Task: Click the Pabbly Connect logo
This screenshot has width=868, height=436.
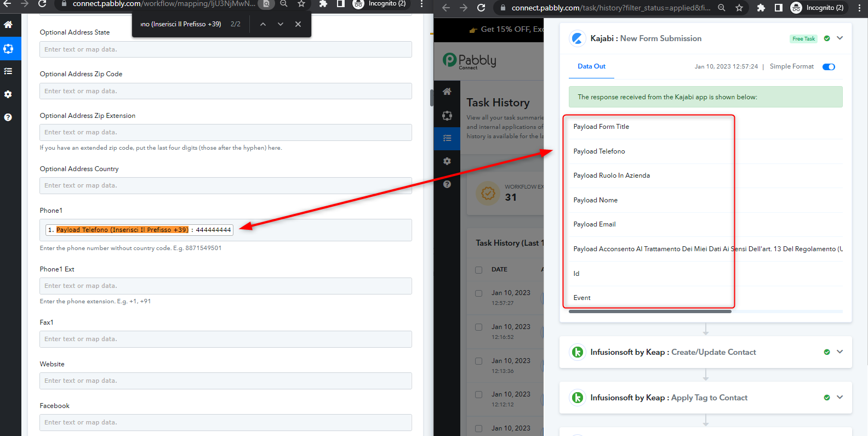Action: 470,60
